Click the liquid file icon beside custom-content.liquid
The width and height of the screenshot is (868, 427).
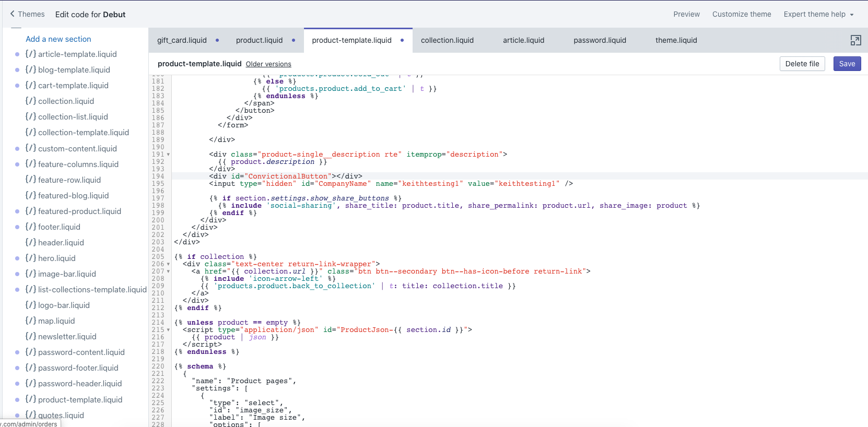(31, 148)
